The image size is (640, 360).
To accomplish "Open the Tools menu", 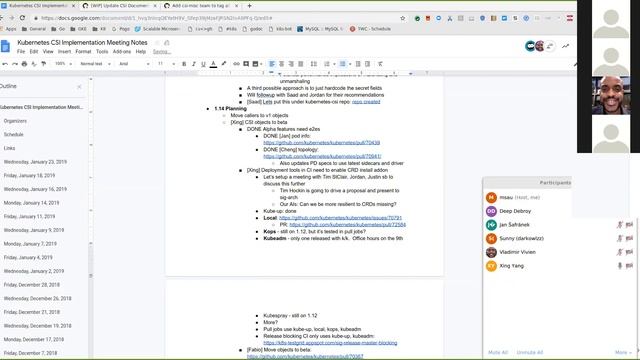I will coord(102,52).
